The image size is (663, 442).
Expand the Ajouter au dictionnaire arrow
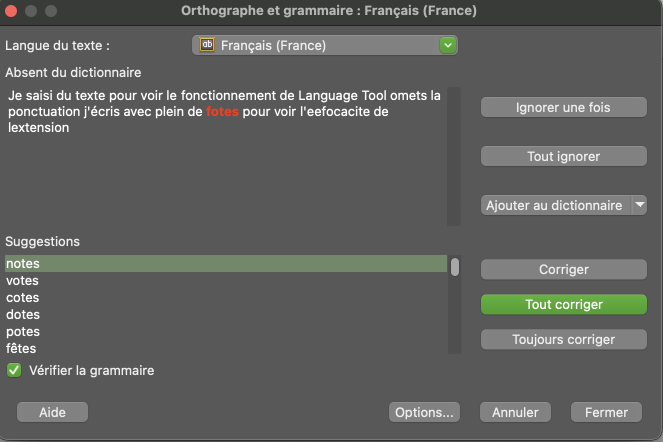pyautogui.click(x=639, y=205)
